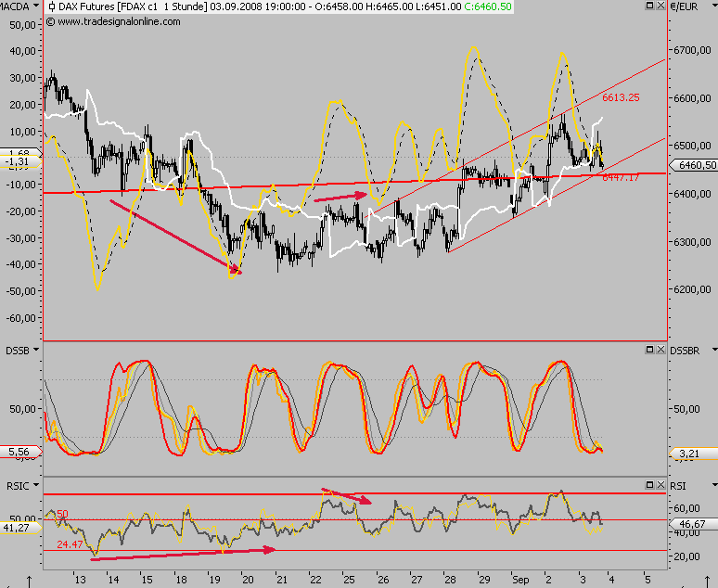The width and height of the screenshot is (718, 588).
Task: Maximize the DSSB indicator pane
Action: (x=649, y=350)
